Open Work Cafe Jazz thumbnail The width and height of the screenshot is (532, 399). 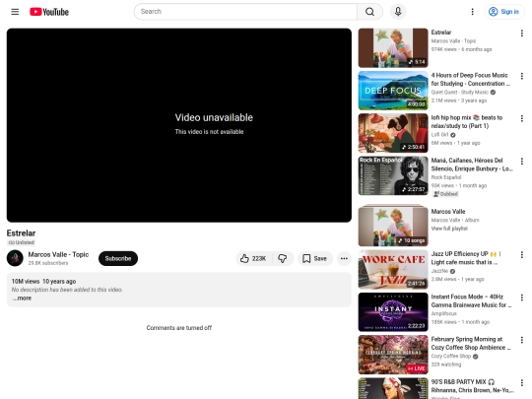393,269
